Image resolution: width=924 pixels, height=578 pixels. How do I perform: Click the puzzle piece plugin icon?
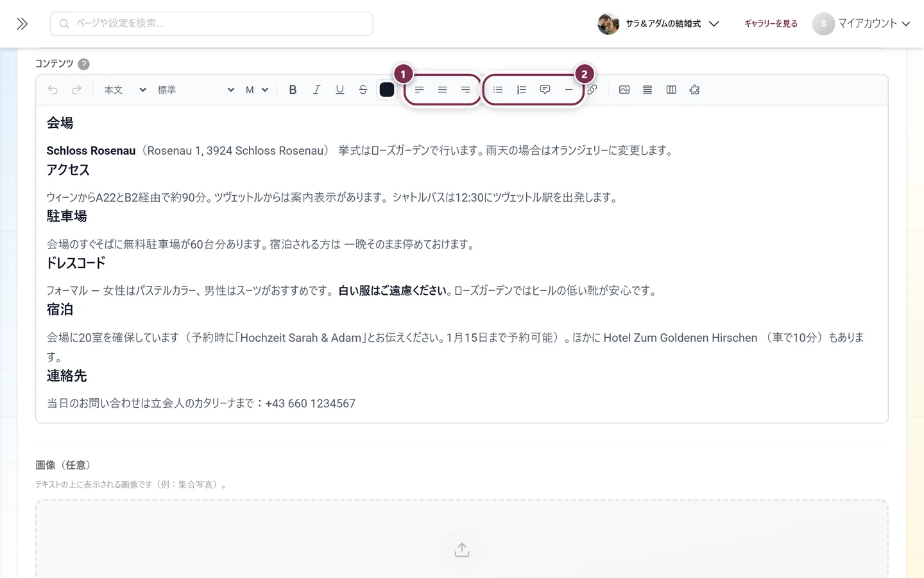click(694, 90)
